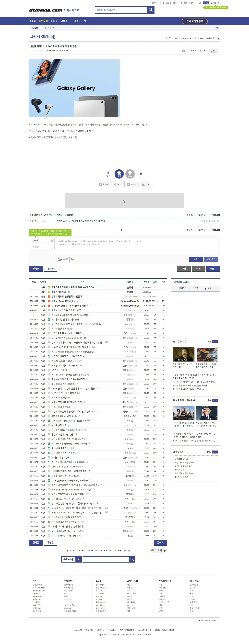Screen dimensions: 249x644
Task: Switch to 디시이슈 tab in sidebar
Action: pyautogui.click(x=191, y=400)
